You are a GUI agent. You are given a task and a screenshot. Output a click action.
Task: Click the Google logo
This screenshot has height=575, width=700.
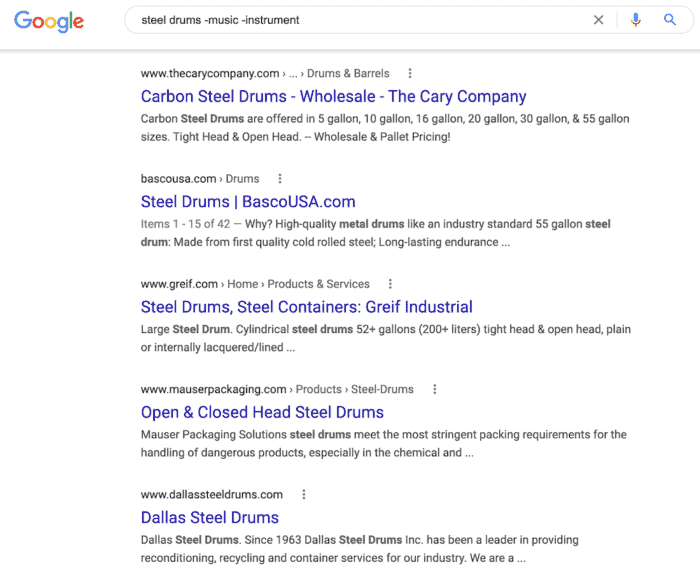49,21
